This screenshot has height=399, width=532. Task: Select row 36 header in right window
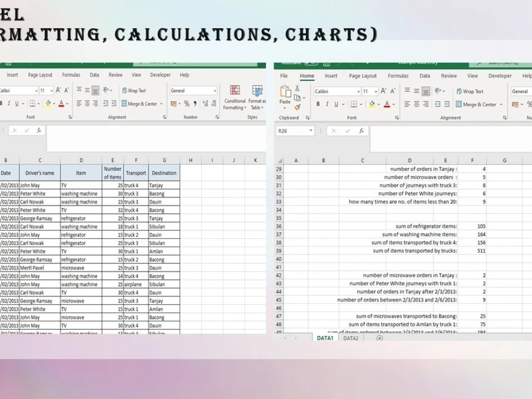click(279, 226)
